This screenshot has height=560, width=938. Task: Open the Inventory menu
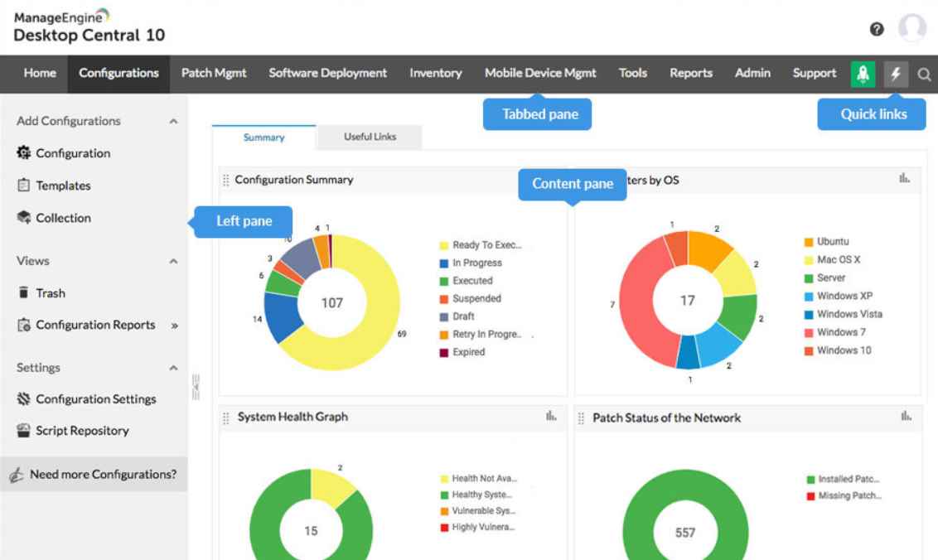pos(436,73)
